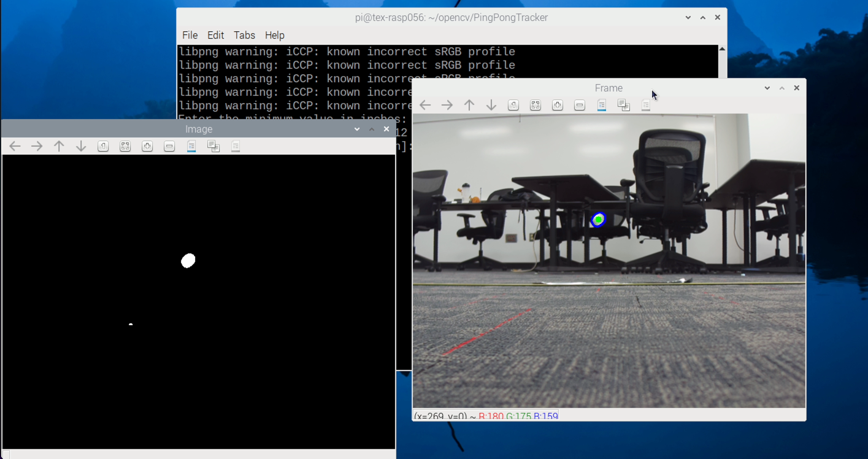Reset zoom to 1:1 in Image window
The width and height of the screenshot is (868, 459).
click(x=103, y=146)
